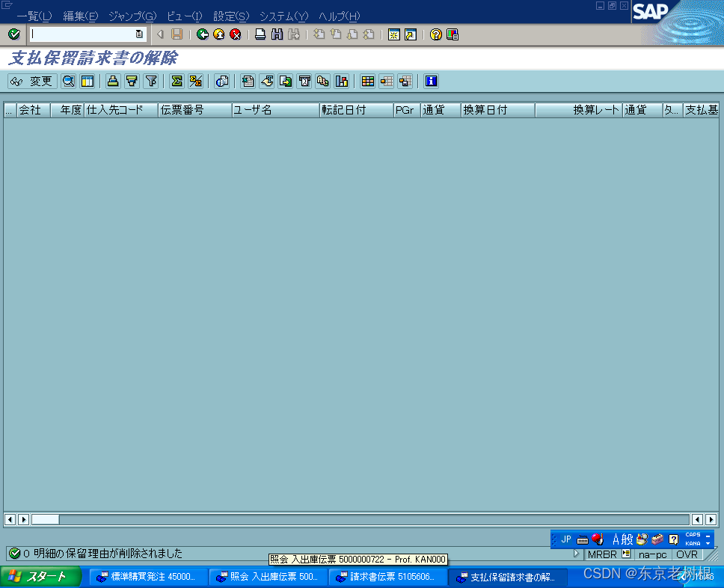This screenshot has width=724, height=588.
Task: Open the graphic display chart icon
Action: (341, 81)
